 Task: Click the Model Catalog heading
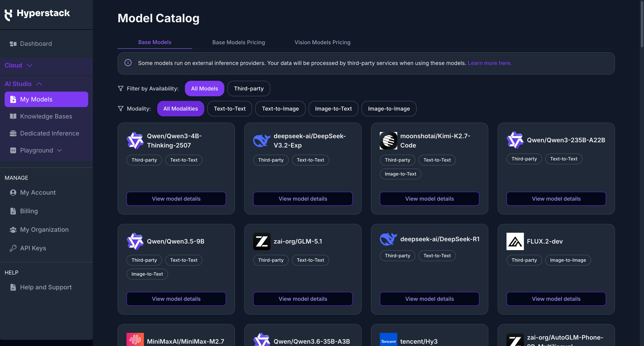point(159,18)
